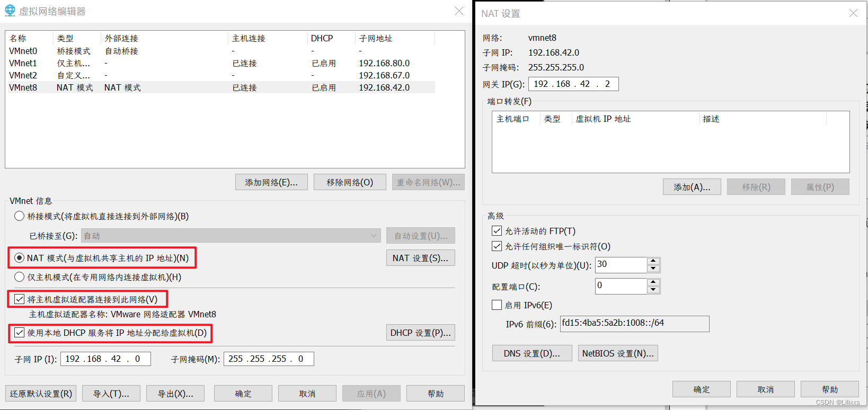Click 自动桥接 cell in VMnet0 row
The width and height of the screenshot is (868, 410).
tap(121, 51)
